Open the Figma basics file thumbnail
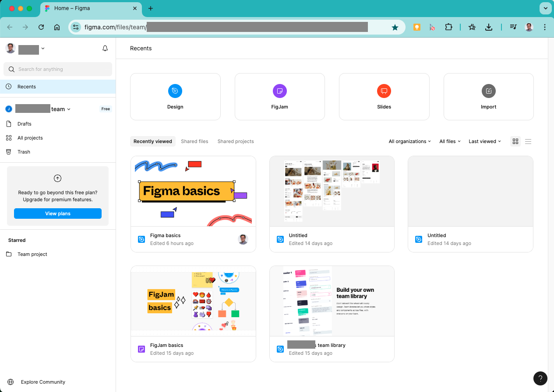The height and width of the screenshot is (392, 554). click(193, 191)
